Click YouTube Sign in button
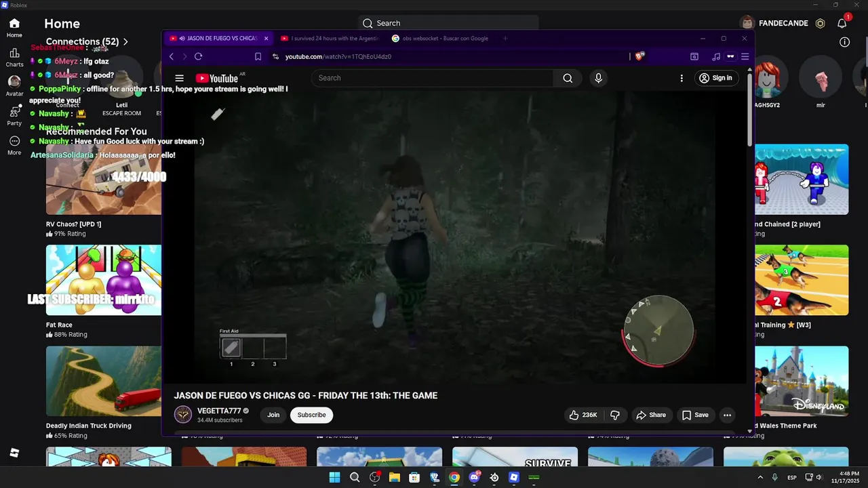This screenshot has width=868, height=488. click(716, 78)
